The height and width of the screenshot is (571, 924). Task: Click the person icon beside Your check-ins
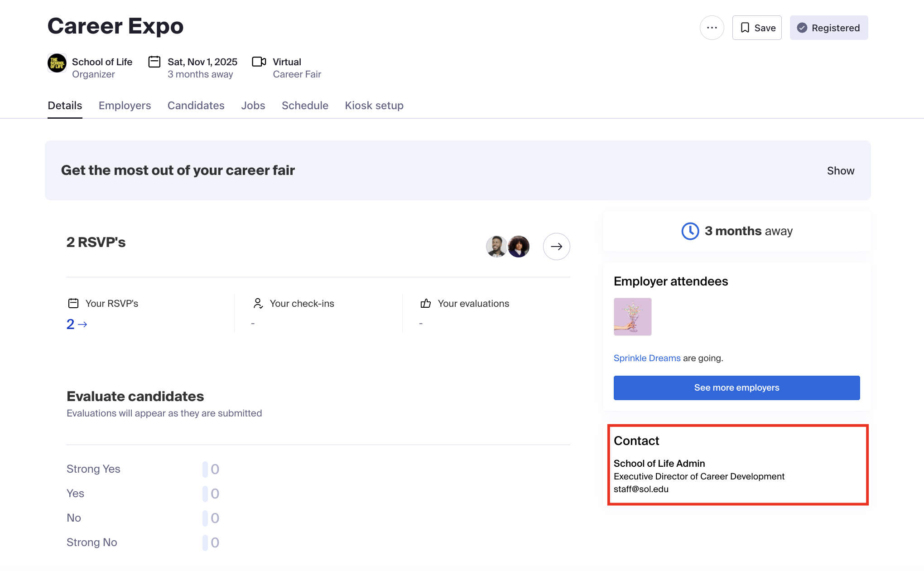click(x=258, y=303)
